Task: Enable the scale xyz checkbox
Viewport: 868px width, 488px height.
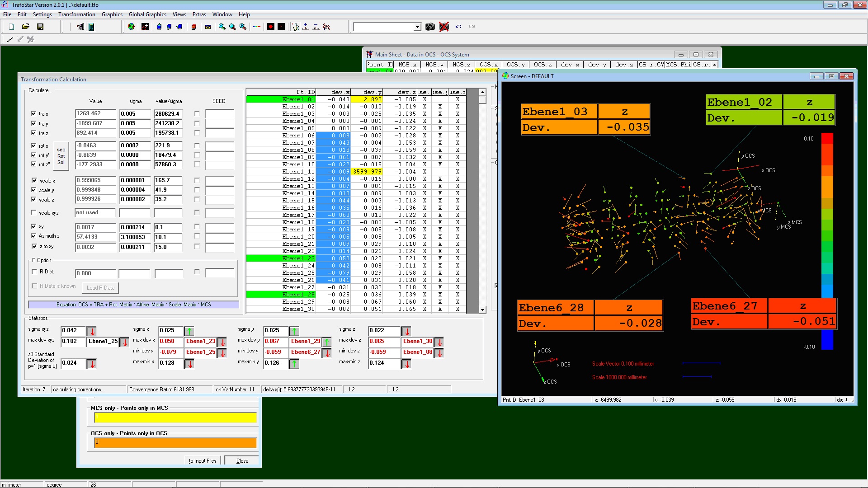Action: 33,212
